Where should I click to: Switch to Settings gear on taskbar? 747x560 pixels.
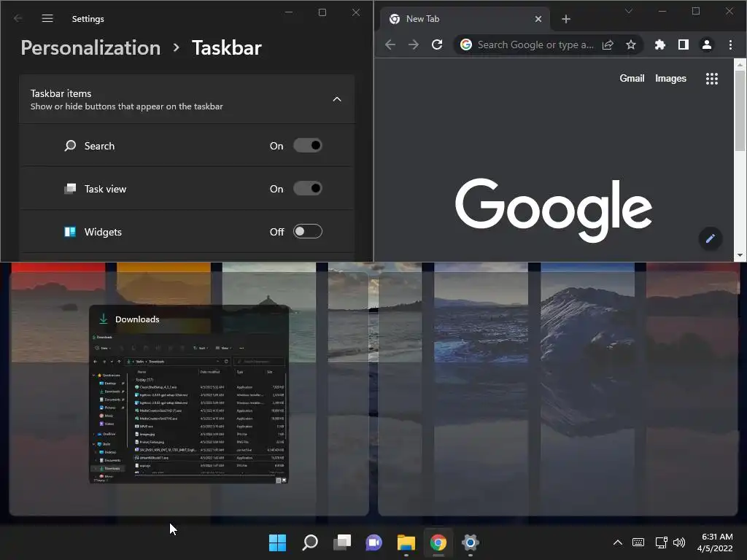471,542
